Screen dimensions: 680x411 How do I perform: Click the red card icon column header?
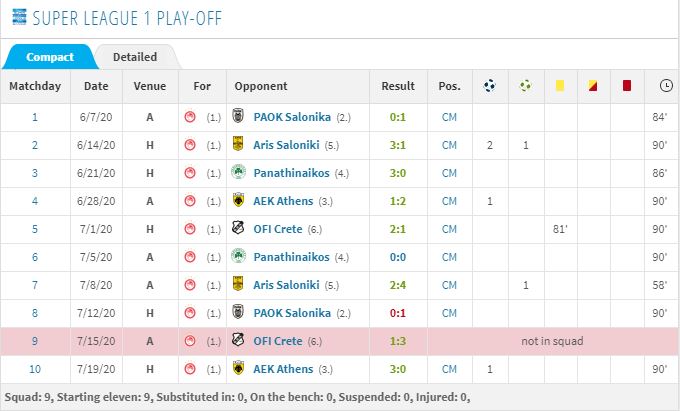click(627, 85)
